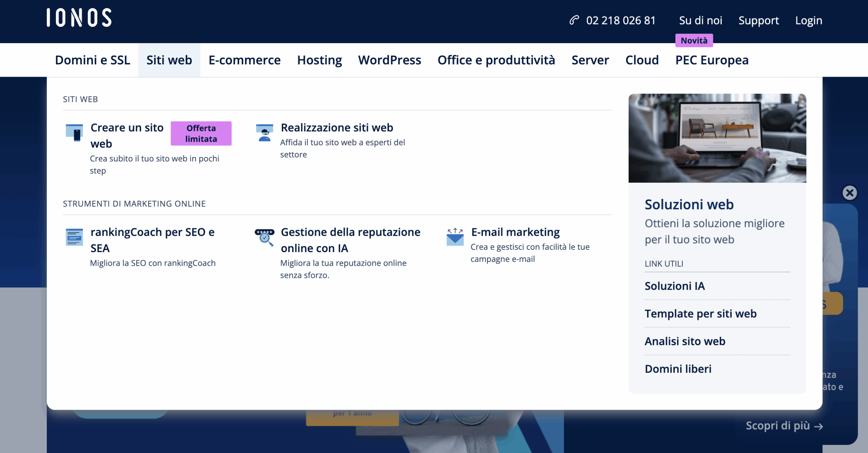Viewport: 868px width, 453px height.
Task: Open Soluzioni IA link
Action: click(675, 286)
